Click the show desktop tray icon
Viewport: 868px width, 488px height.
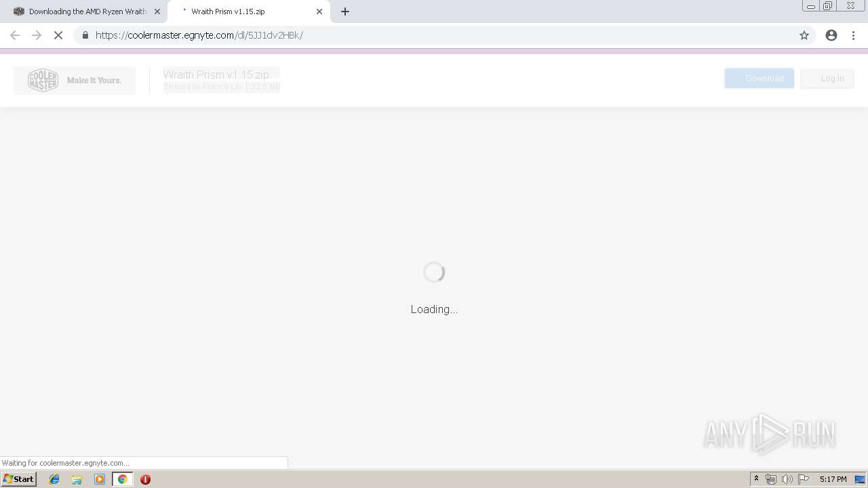click(861, 479)
